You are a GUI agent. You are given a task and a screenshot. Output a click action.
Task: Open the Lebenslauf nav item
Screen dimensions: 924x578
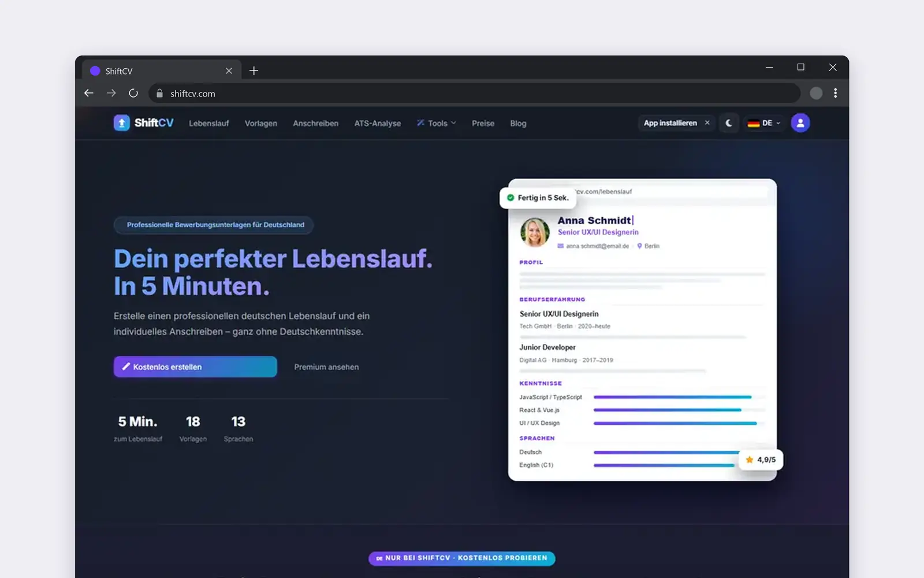point(209,123)
